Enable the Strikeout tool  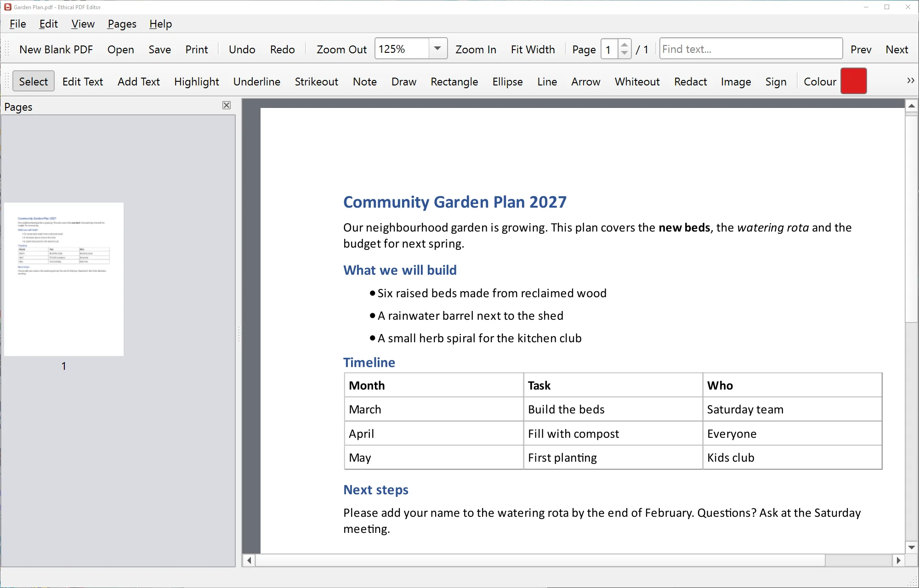click(x=316, y=81)
